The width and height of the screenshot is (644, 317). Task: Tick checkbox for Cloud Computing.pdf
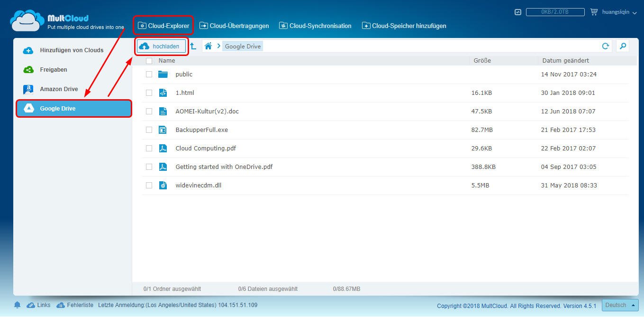[x=149, y=148]
